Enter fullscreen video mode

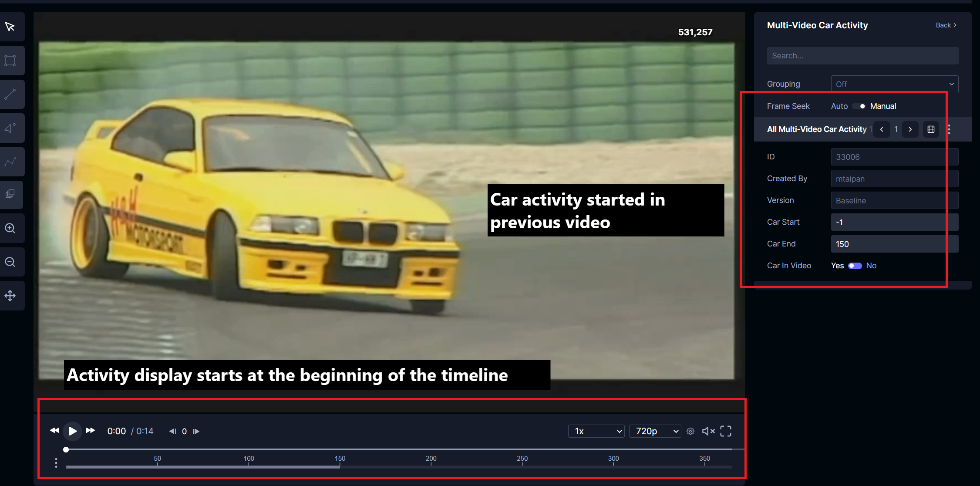click(x=725, y=431)
